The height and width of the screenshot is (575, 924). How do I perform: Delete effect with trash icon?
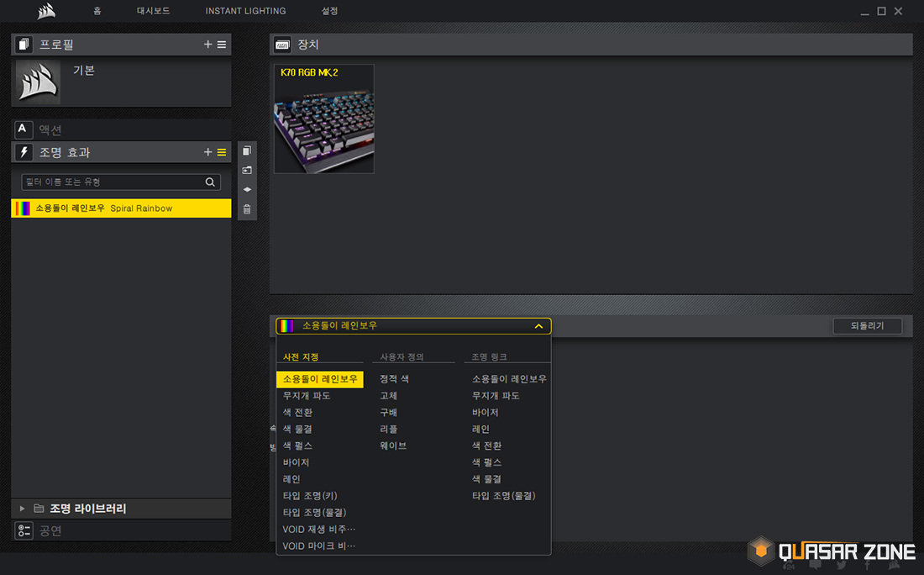click(247, 208)
